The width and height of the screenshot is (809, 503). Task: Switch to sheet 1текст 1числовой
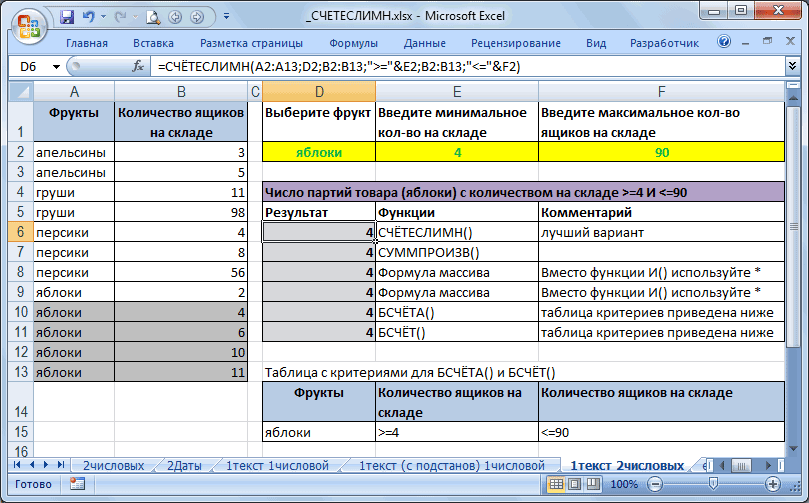pyautogui.click(x=277, y=465)
